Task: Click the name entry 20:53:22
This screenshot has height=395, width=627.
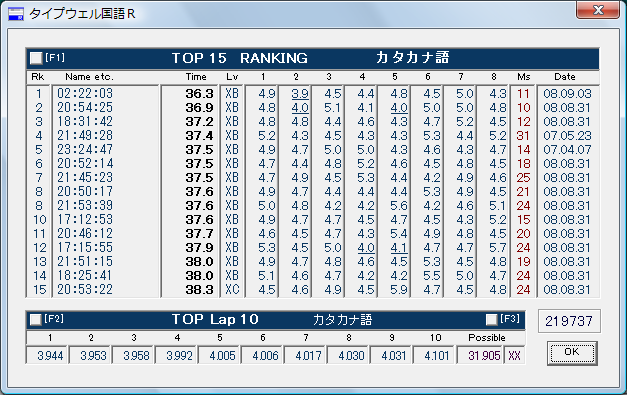Action: point(85,289)
